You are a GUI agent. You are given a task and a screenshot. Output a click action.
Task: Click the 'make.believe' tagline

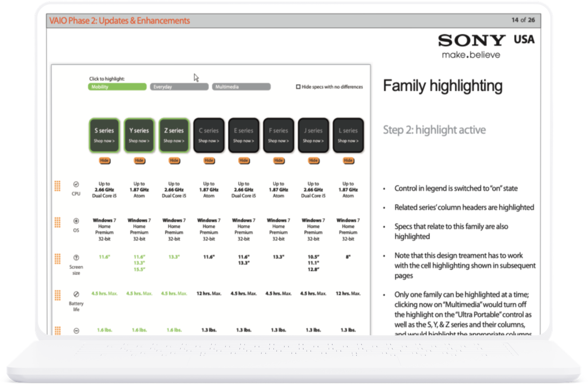[x=471, y=55]
